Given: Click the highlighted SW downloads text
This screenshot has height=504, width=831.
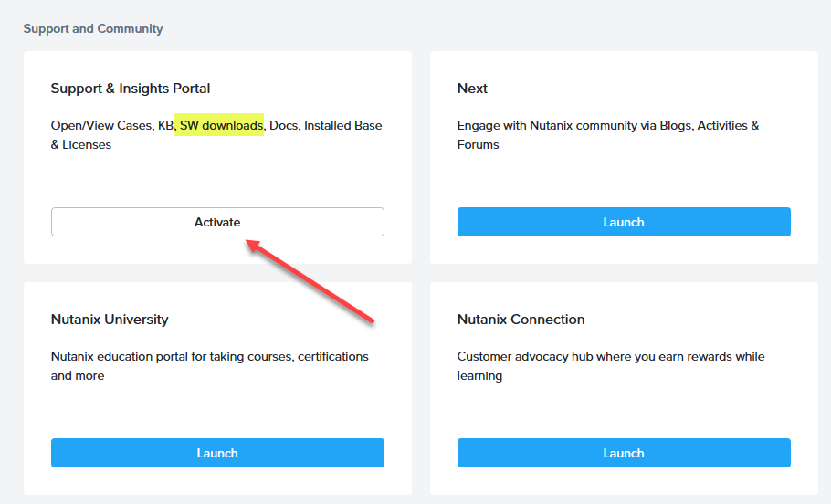Looking at the screenshot, I should pos(221,125).
